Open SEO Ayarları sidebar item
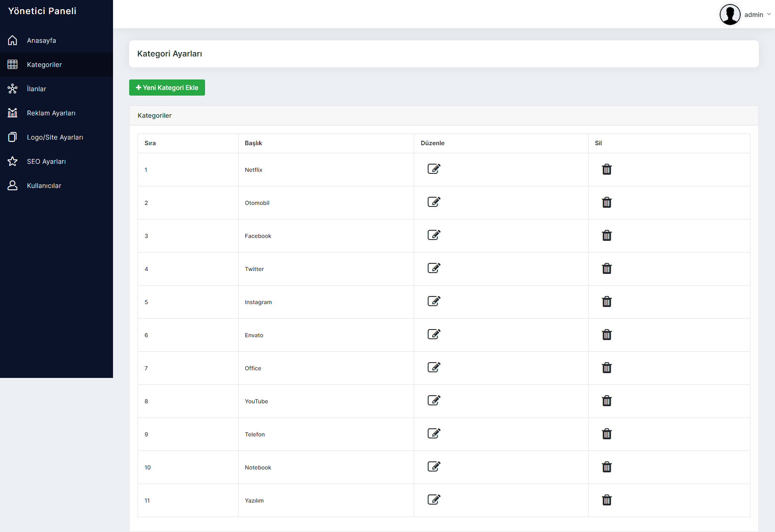The width and height of the screenshot is (775, 532). [x=57, y=161]
